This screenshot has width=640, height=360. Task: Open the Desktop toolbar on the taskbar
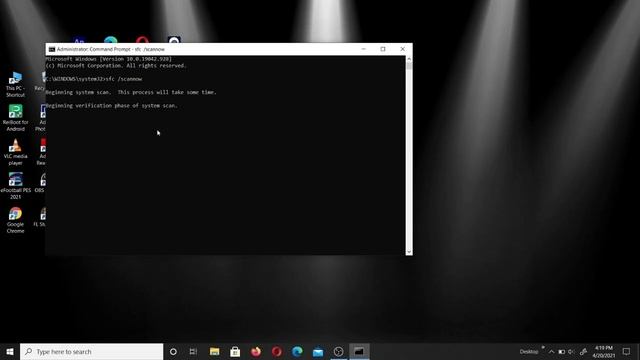click(x=529, y=352)
